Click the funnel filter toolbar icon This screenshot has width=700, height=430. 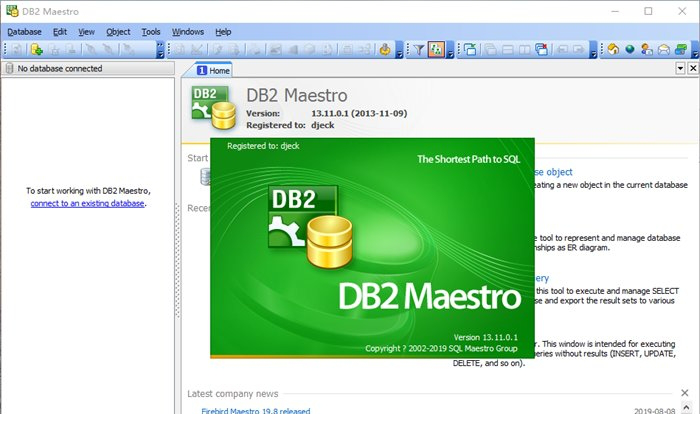pyautogui.click(x=419, y=50)
